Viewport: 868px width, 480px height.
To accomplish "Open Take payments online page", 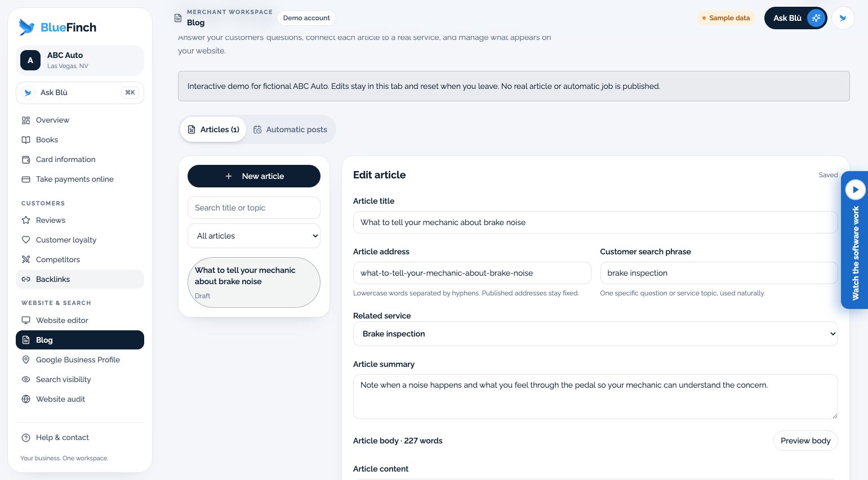I will coord(80,179).
